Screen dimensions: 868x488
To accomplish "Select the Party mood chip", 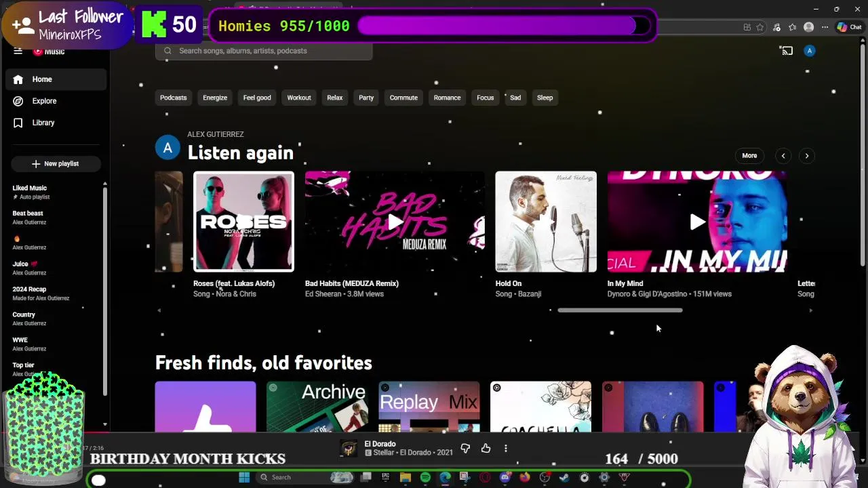I will click(x=366, y=98).
